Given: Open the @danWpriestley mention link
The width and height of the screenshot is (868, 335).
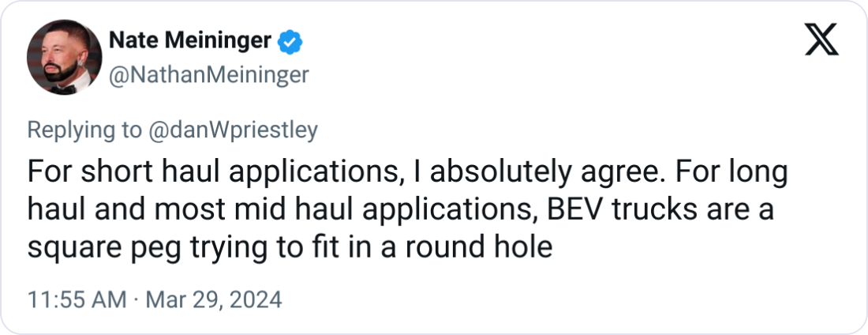Looking at the screenshot, I should point(233,130).
